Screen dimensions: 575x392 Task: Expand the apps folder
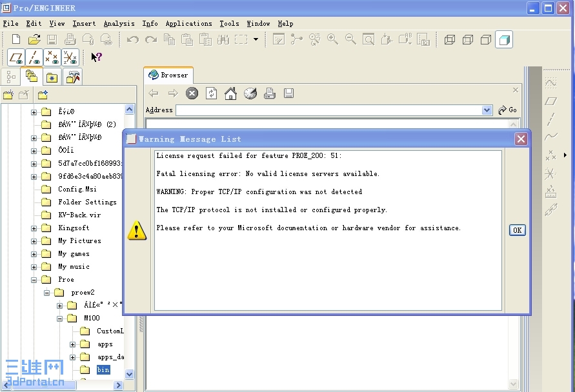pyautogui.click(x=72, y=344)
